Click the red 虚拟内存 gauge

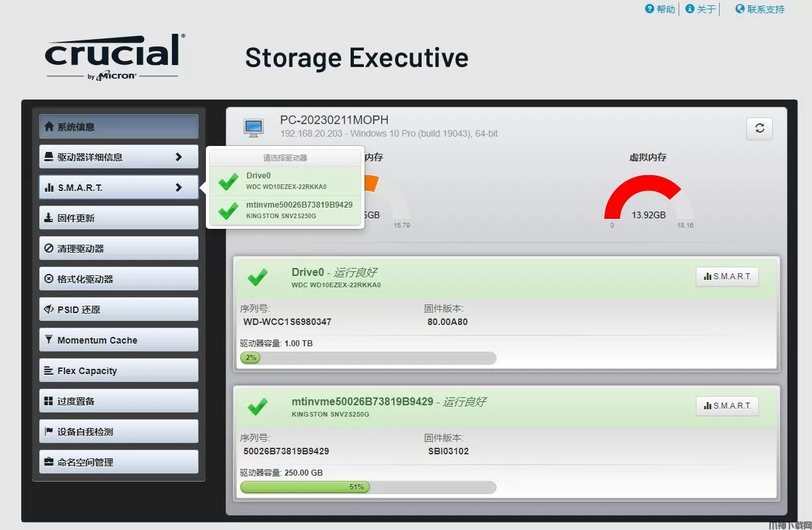(649, 198)
